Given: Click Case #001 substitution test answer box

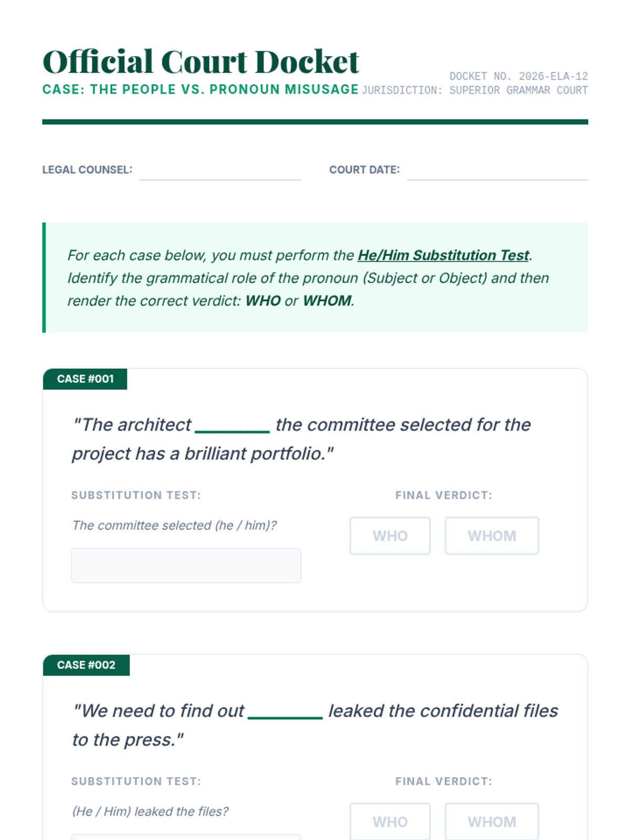Looking at the screenshot, I should coord(186,565).
